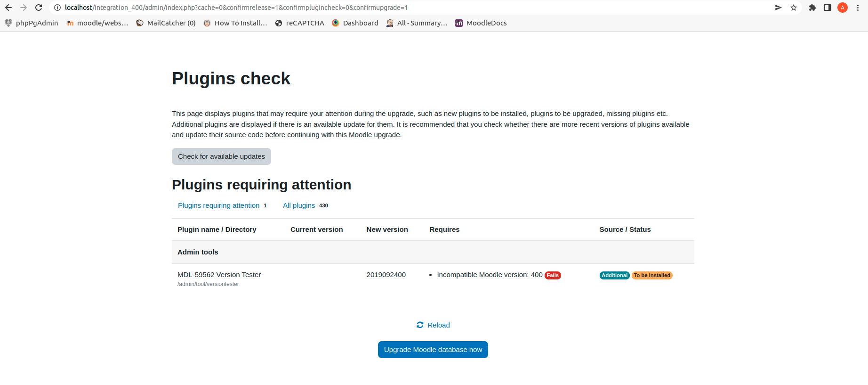Click the 430 count beside All plugins

[323, 205]
